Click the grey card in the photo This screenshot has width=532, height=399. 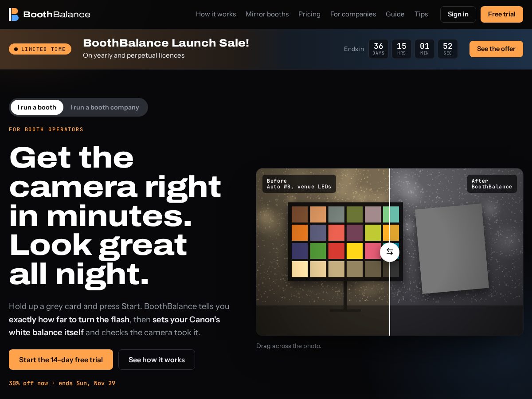click(452, 248)
